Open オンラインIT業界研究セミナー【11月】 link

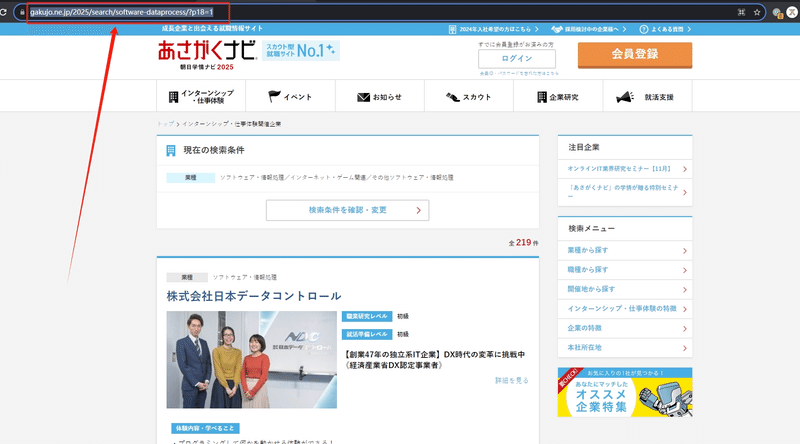[x=625, y=169]
